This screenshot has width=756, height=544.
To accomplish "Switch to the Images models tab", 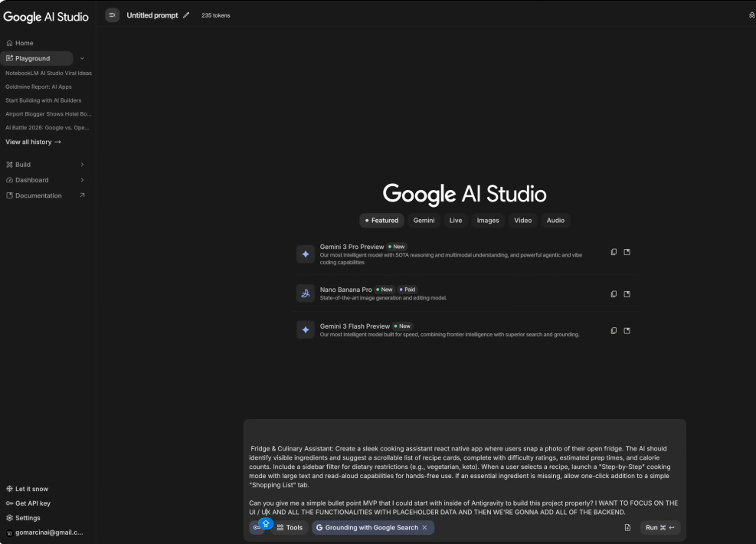I will click(x=488, y=221).
